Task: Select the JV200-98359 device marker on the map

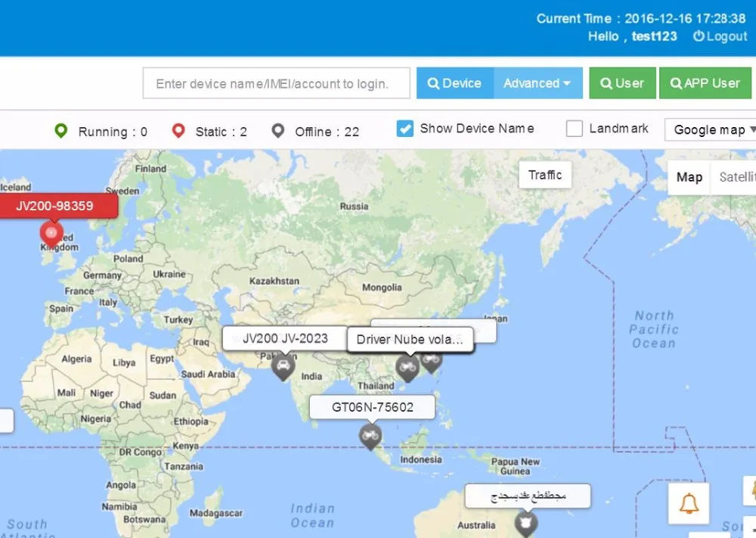Action: pos(50,233)
